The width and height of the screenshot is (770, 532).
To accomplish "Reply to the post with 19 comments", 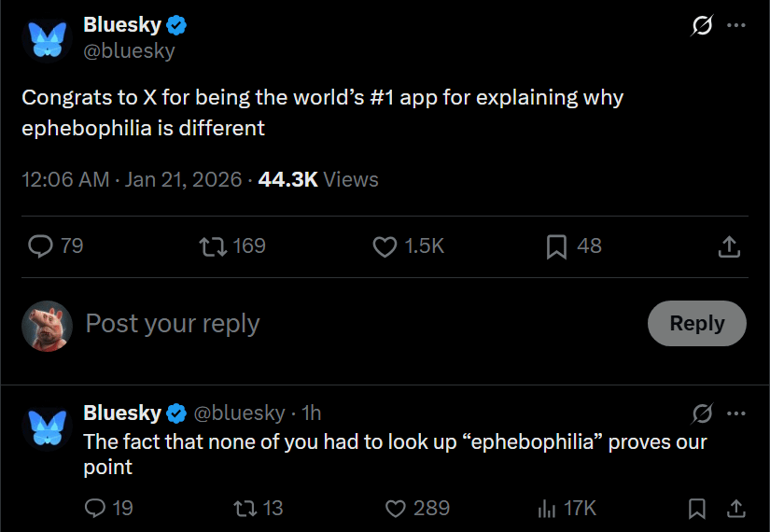I will point(96,508).
